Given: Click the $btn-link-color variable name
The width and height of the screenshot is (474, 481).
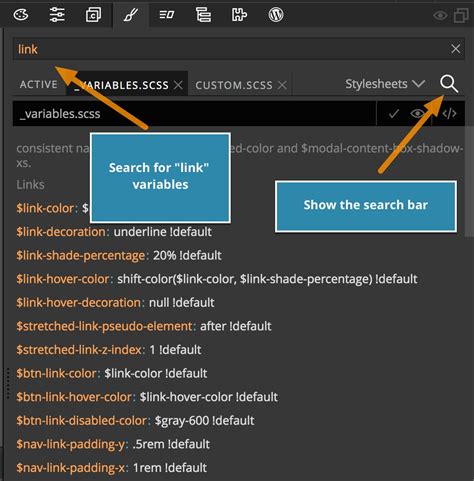Looking at the screenshot, I should 56,373.
